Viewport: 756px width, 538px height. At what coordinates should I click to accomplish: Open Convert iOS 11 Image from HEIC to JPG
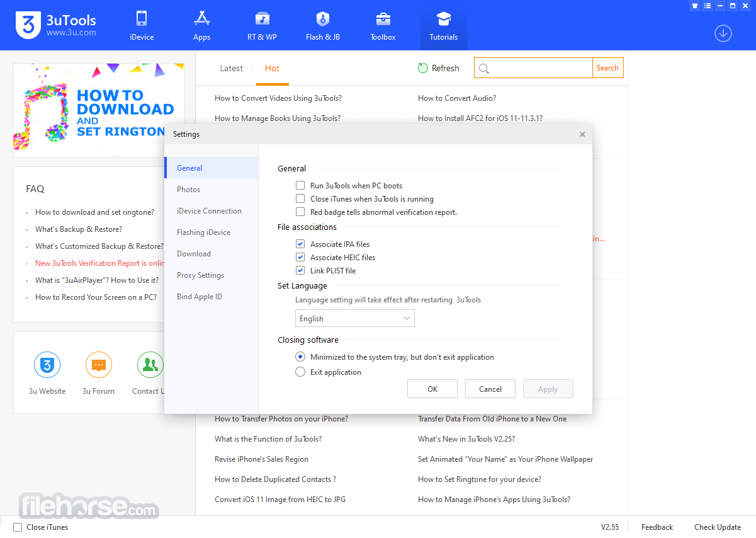[280, 500]
